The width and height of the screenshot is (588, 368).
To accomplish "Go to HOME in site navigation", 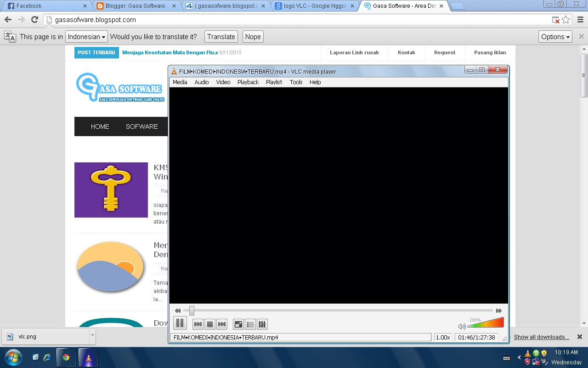I will [100, 126].
